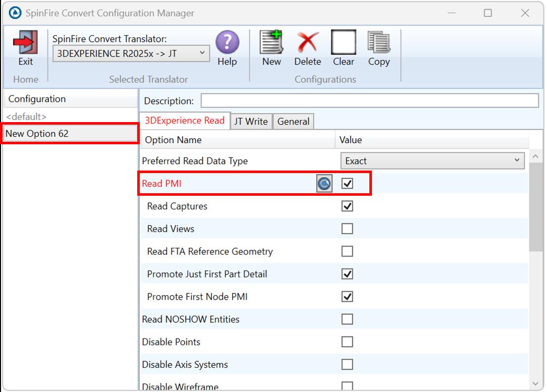Viewport: 547px width, 392px height.
Task: Click the Preferred Read Data Type label
Action: point(195,161)
